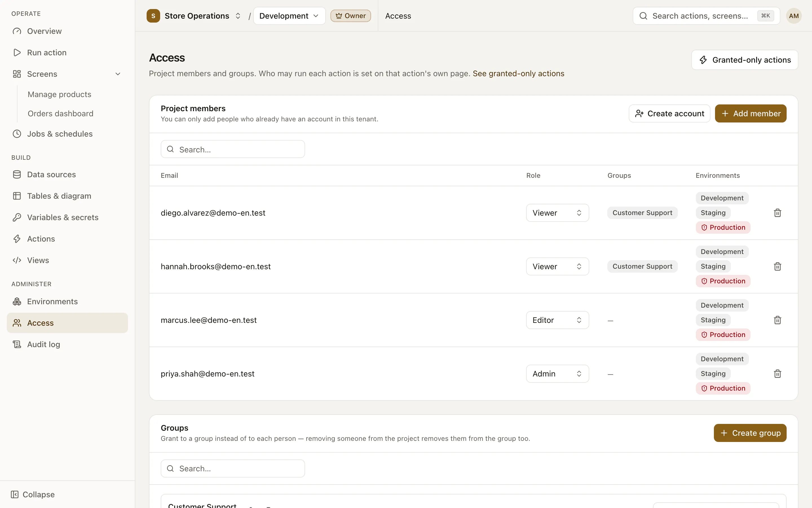Go to Run action
812x508 pixels.
pyautogui.click(x=67, y=52)
